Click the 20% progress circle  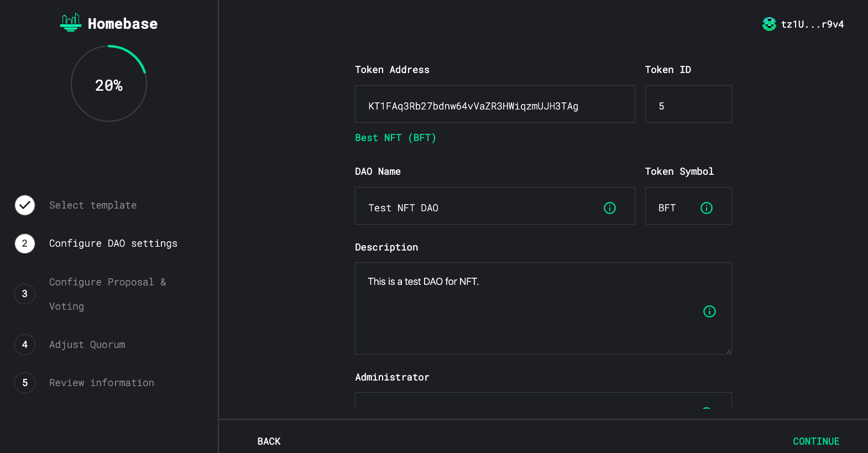(109, 84)
